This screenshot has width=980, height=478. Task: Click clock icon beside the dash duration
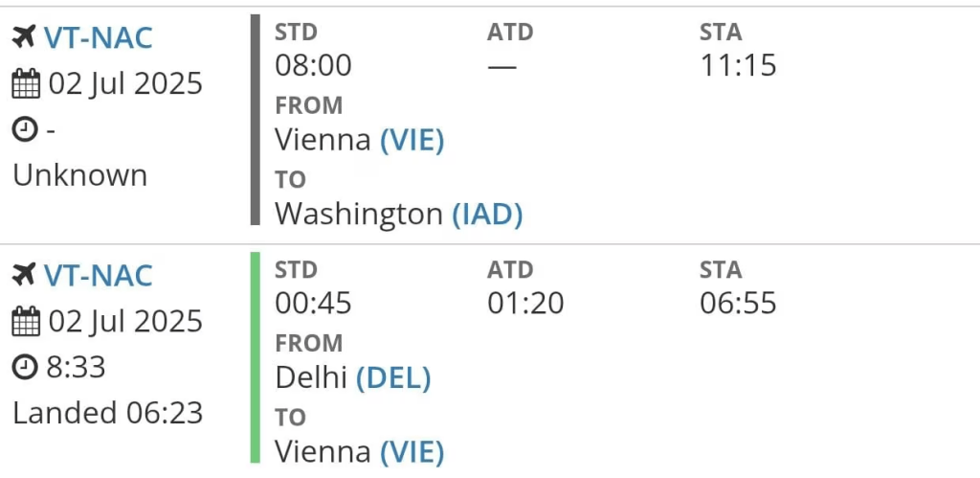point(25,130)
